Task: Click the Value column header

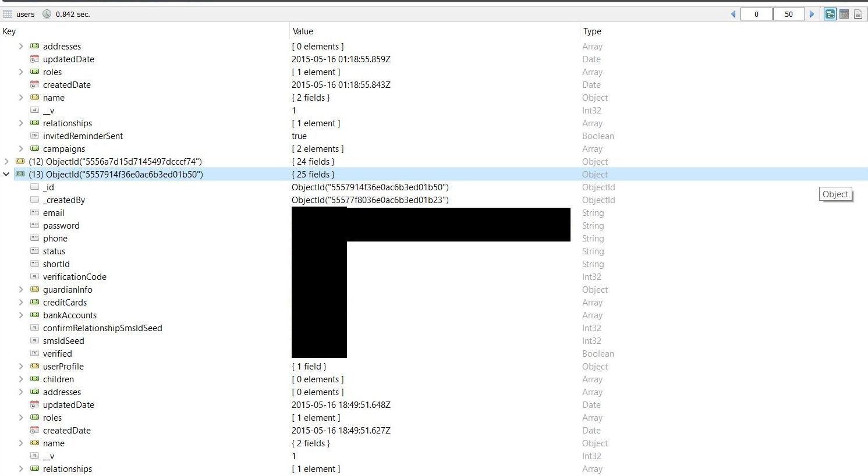Action: point(303,31)
